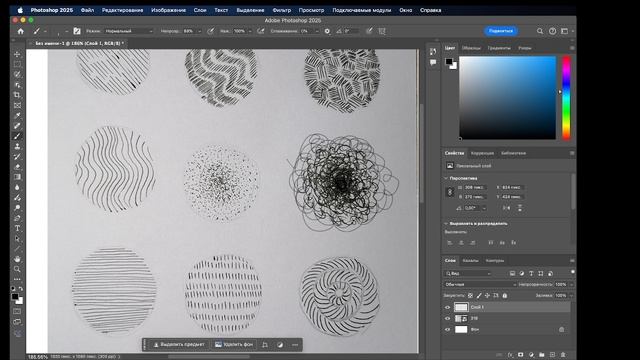Select the Hand tool
Screen dimensions: 640x360
(17, 259)
